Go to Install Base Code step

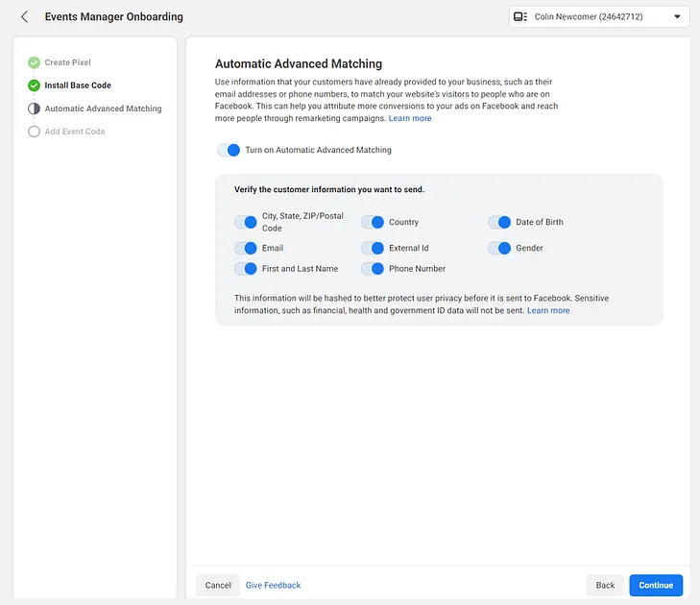(x=78, y=85)
